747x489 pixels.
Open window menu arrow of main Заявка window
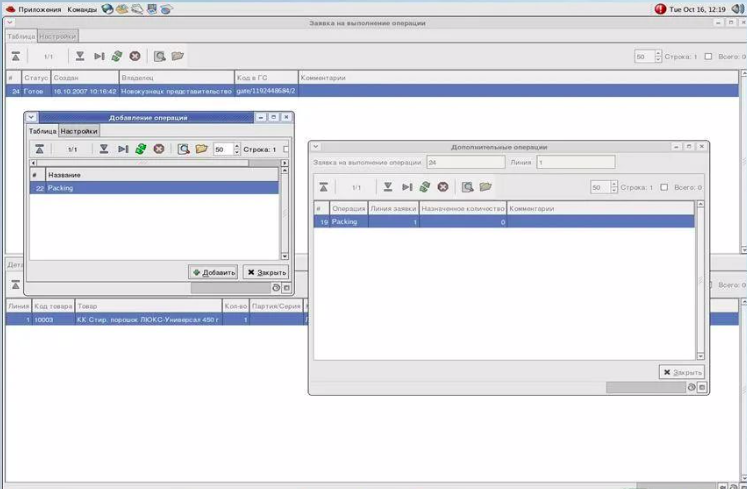tap(10, 22)
